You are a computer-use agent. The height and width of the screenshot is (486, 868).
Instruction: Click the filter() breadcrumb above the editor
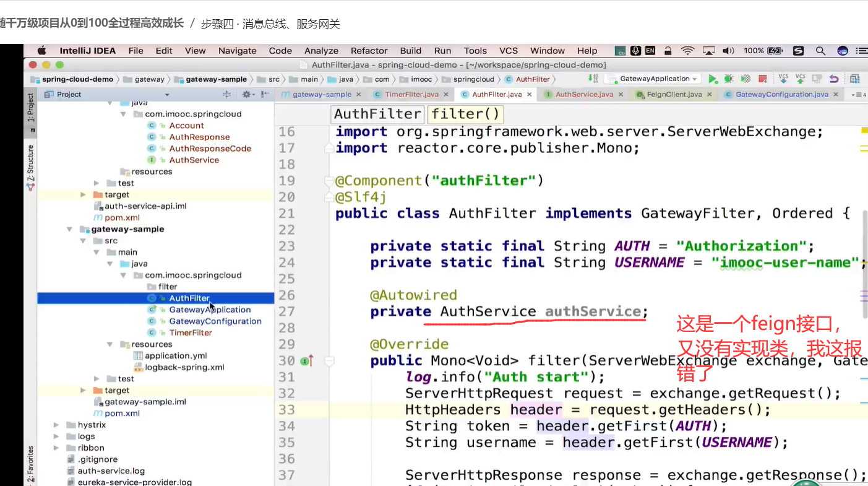465,114
